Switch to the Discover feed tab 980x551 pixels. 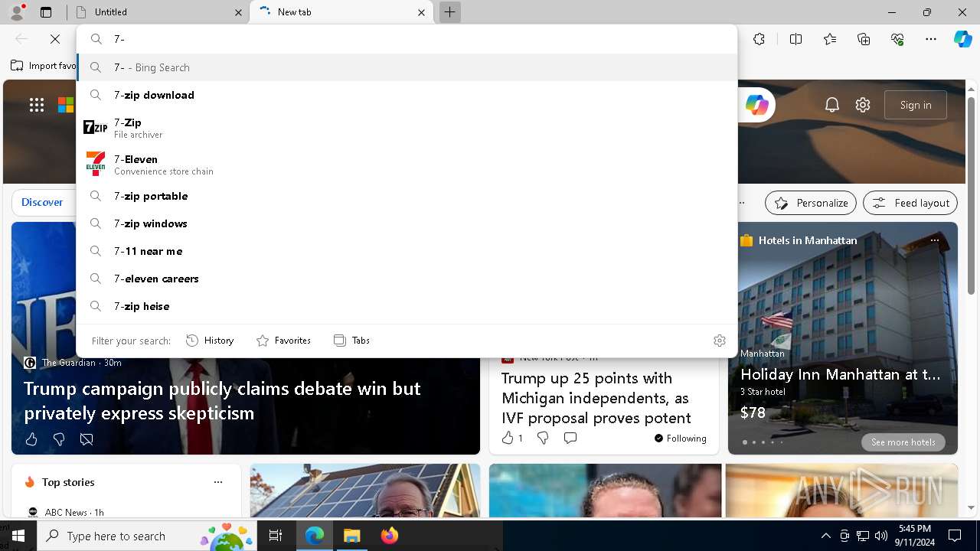tap(42, 202)
